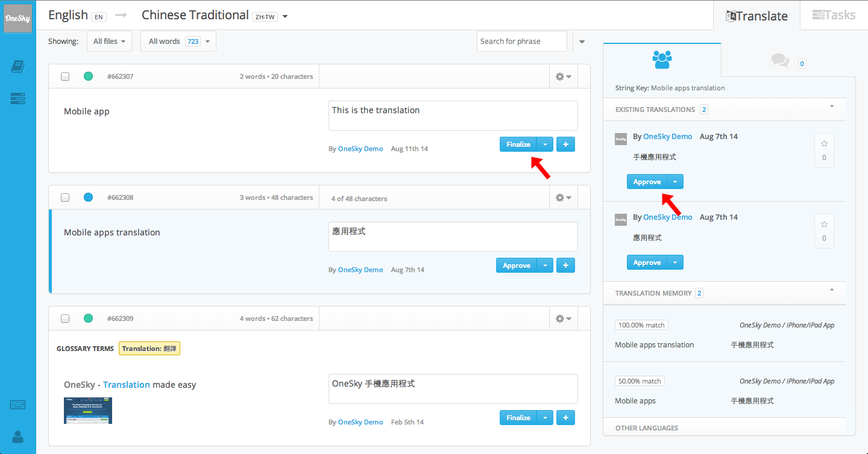
Task: Select the 100.00% match memory entry
Action: [x=725, y=334]
